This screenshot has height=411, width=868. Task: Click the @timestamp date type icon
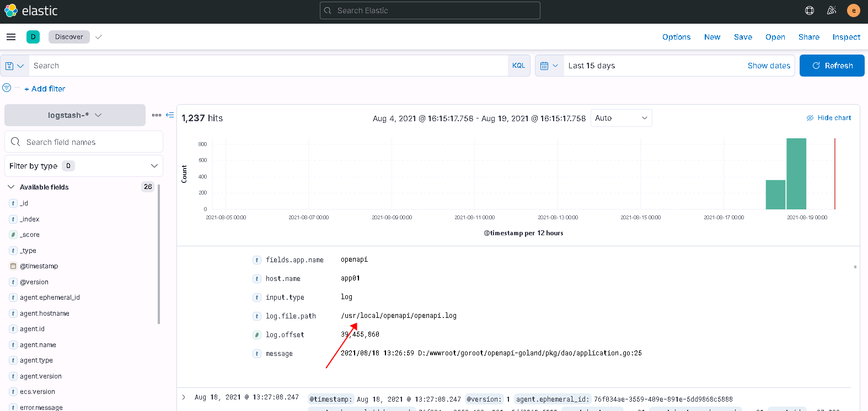click(x=13, y=266)
